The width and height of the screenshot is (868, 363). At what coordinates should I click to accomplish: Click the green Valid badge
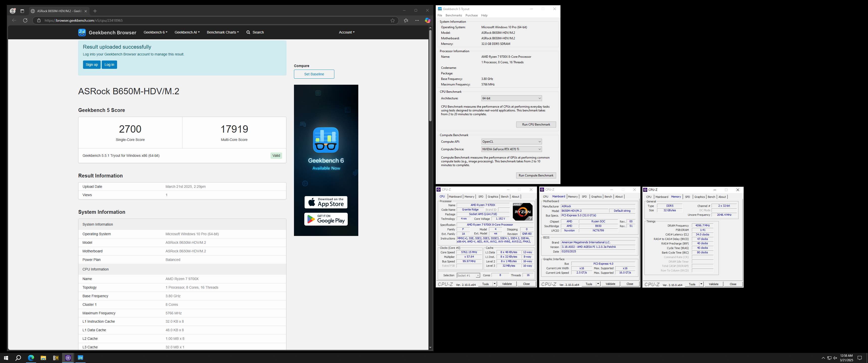(276, 156)
